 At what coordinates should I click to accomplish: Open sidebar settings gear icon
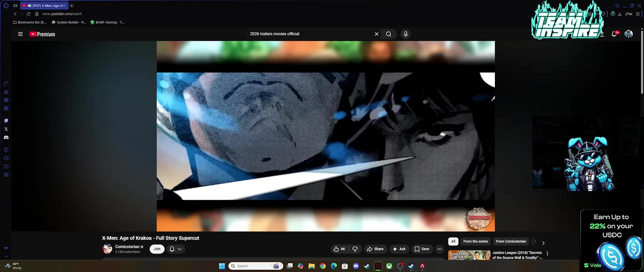click(6, 175)
